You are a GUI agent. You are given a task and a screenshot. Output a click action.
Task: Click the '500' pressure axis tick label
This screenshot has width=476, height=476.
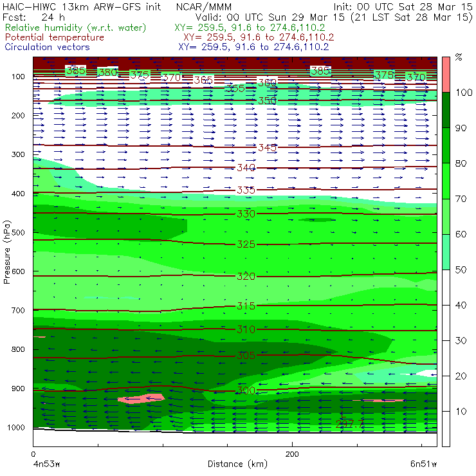tap(18, 233)
